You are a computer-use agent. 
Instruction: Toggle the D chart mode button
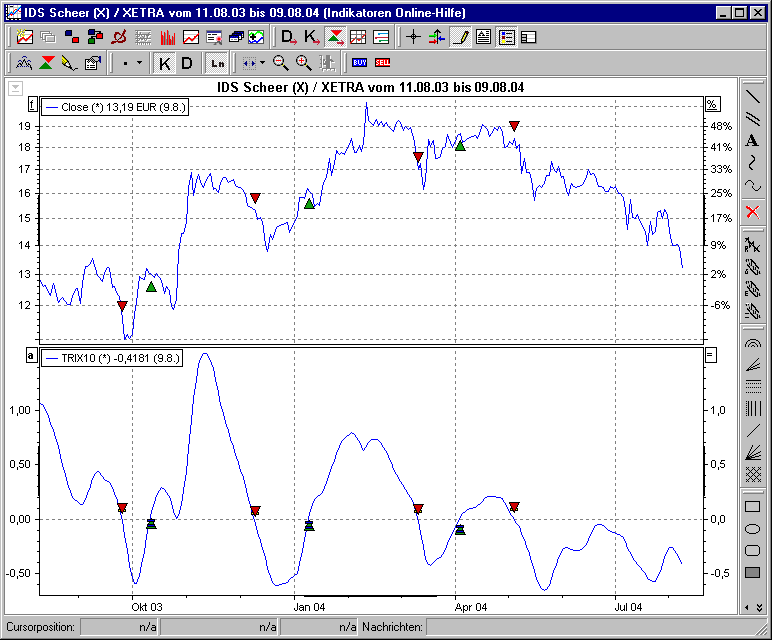(x=186, y=63)
